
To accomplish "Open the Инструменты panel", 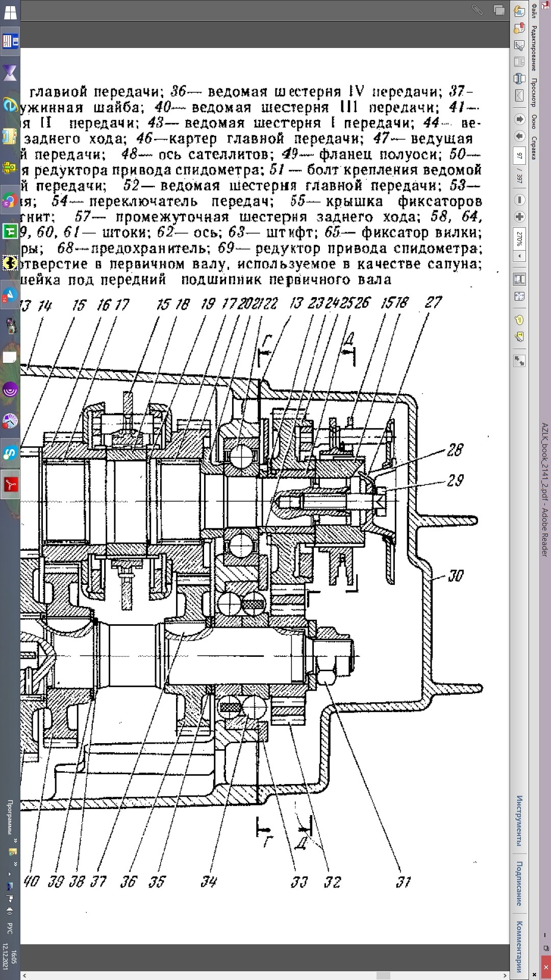I will [x=519, y=821].
